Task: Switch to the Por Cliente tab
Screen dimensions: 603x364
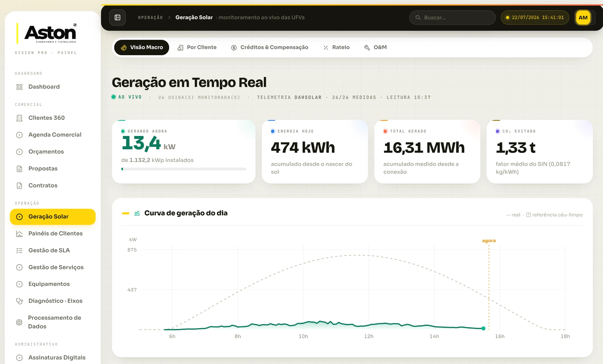Action: click(197, 47)
